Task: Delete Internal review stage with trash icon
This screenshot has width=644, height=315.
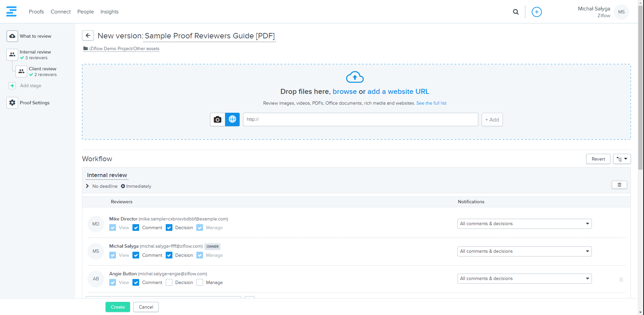Action: [x=619, y=185]
